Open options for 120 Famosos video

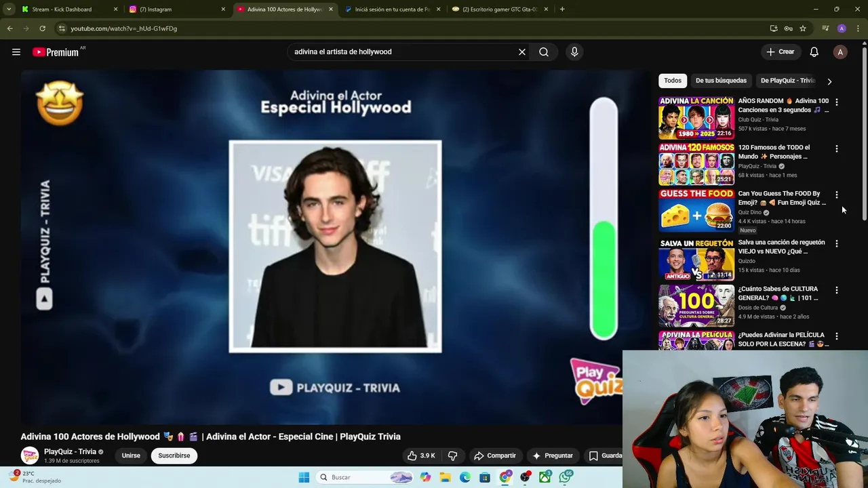click(x=836, y=148)
